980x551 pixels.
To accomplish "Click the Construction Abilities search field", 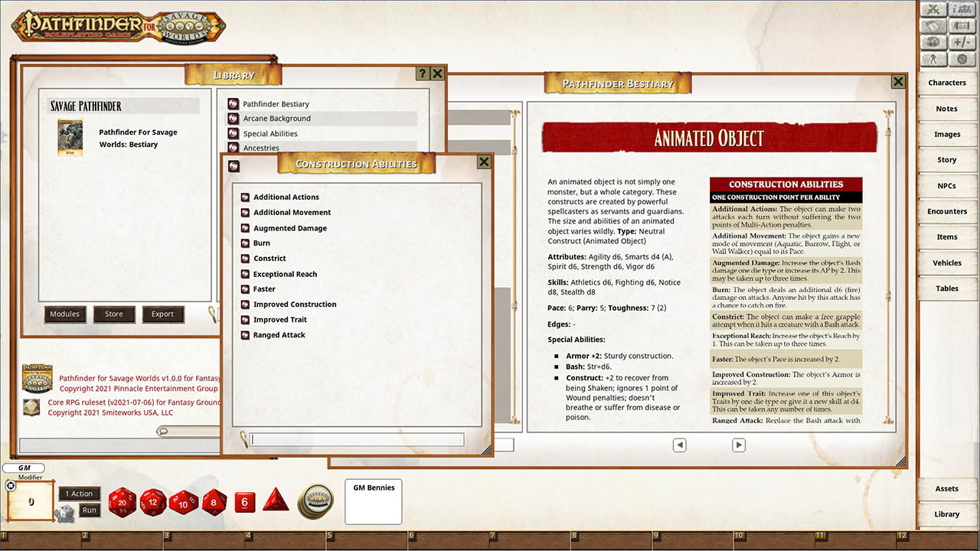I will point(357,439).
